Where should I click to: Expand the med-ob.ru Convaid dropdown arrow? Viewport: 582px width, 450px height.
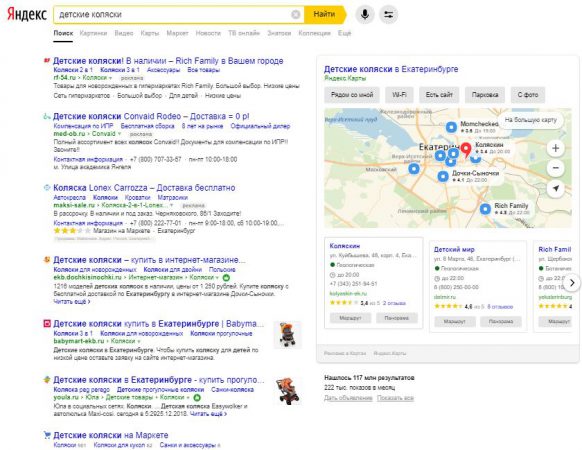[x=119, y=134]
